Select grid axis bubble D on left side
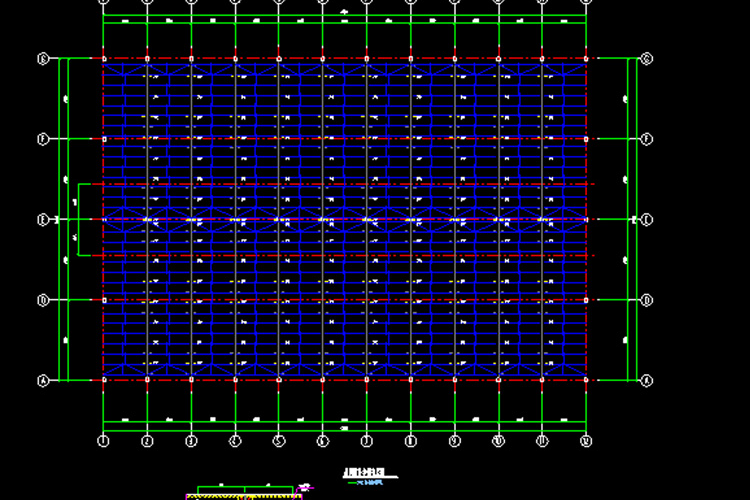 pyautogui.click(x=43, y=300)
